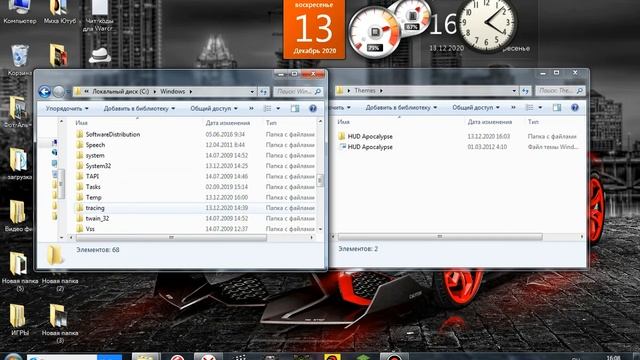Select SoftwareDistribution folder icon
Viewport: 640px width, 360px height.
[80, 134]
